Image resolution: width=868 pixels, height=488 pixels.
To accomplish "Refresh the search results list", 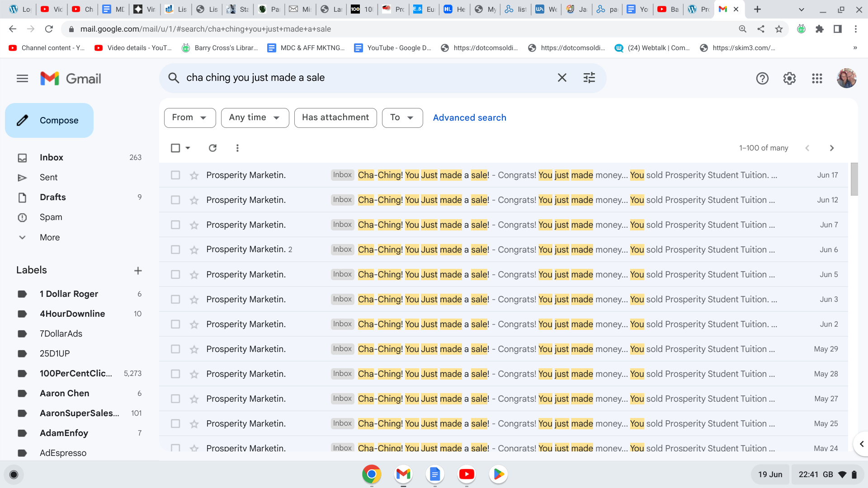I will (x=212, y=148).
